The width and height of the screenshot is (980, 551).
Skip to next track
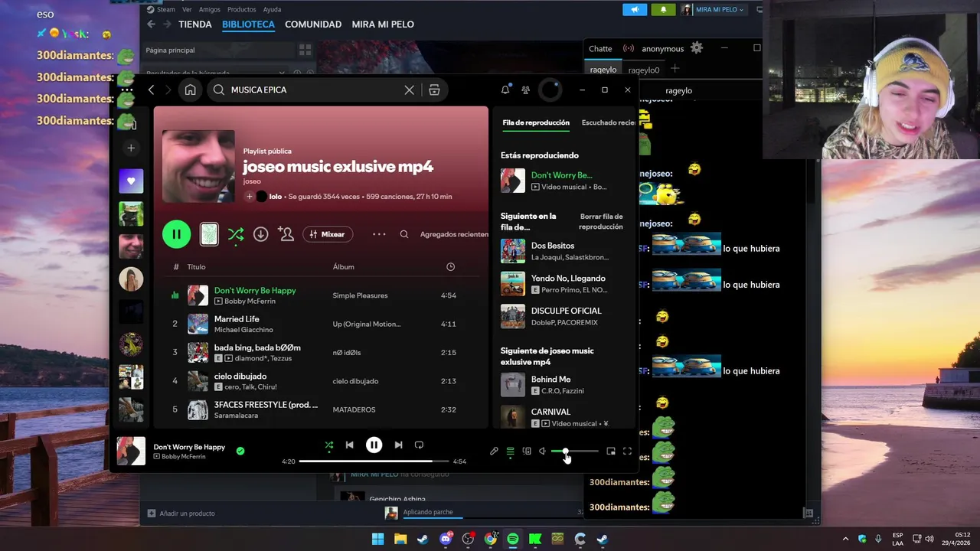point(398,445)
